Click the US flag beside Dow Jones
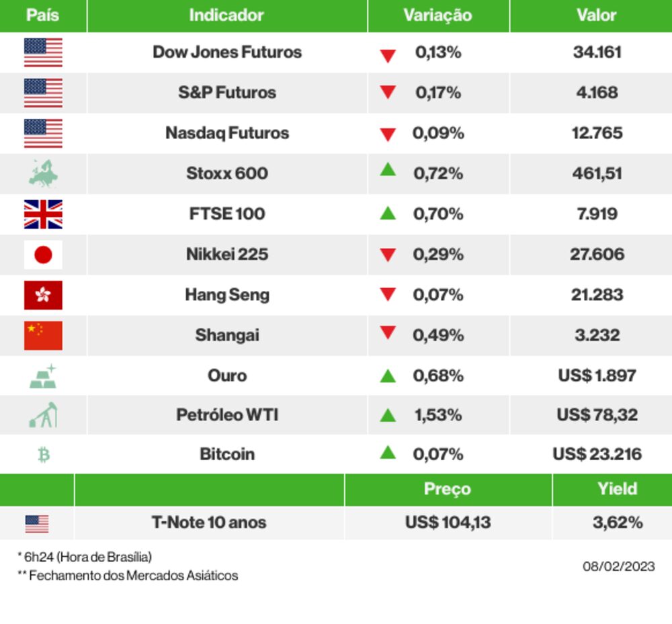 pos(43,52)
